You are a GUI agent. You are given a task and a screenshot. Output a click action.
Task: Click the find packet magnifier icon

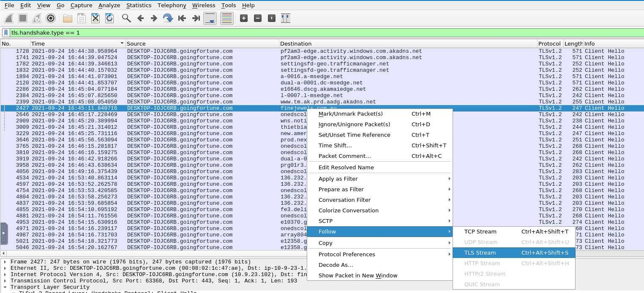click(x=126, y=18)
